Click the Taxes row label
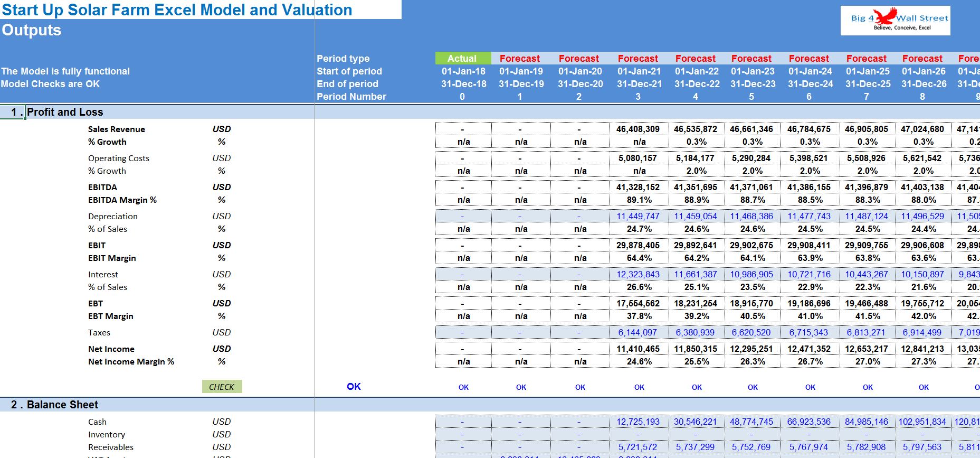The height and width of the screenshot is (458, 980). [99, 332]
